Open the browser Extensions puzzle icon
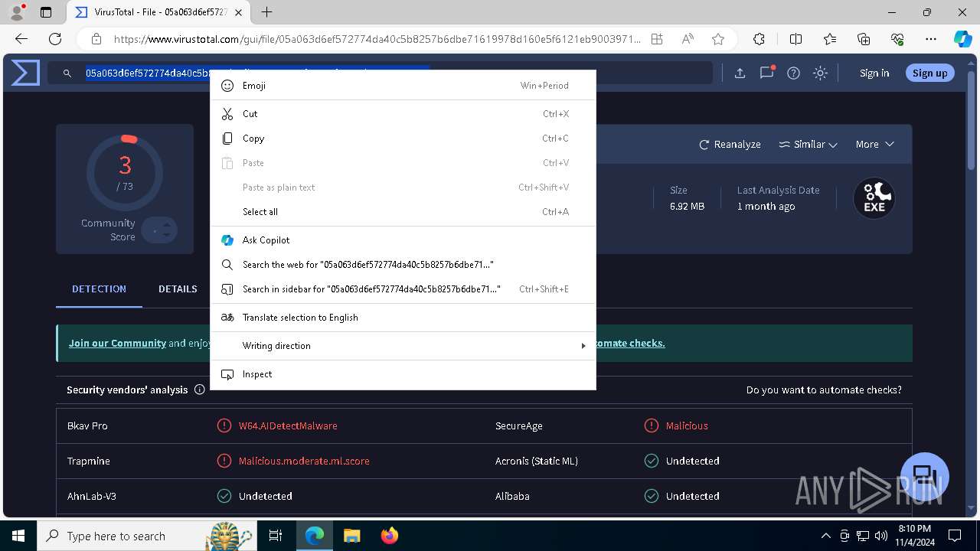980x551 pixels. [759, 39]
